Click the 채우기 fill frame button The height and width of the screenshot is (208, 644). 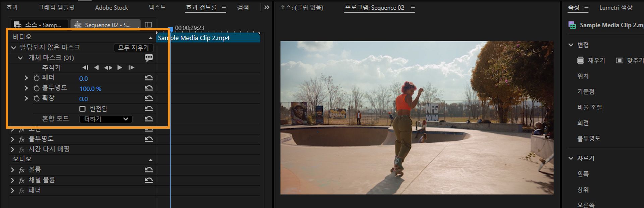(x=591, y=60)
